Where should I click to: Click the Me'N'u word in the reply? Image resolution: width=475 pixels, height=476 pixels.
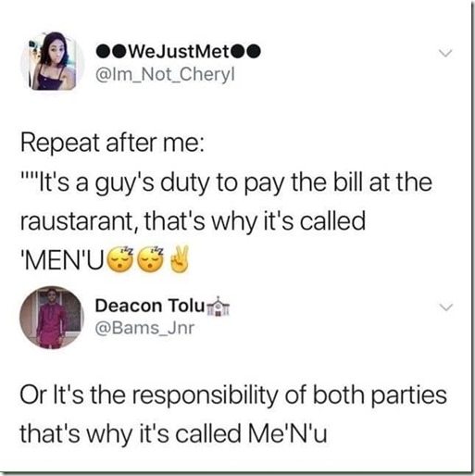click(x=287, y=432)
